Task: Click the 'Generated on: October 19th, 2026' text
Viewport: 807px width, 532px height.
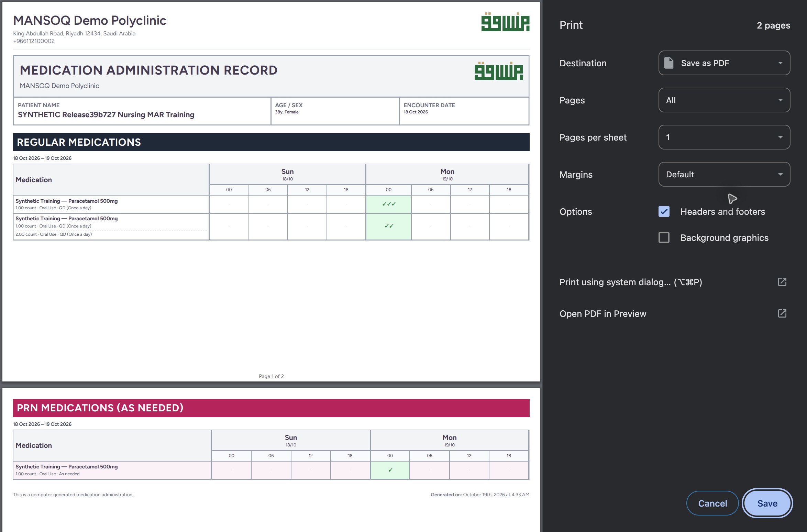Action: tap(480, 495)
